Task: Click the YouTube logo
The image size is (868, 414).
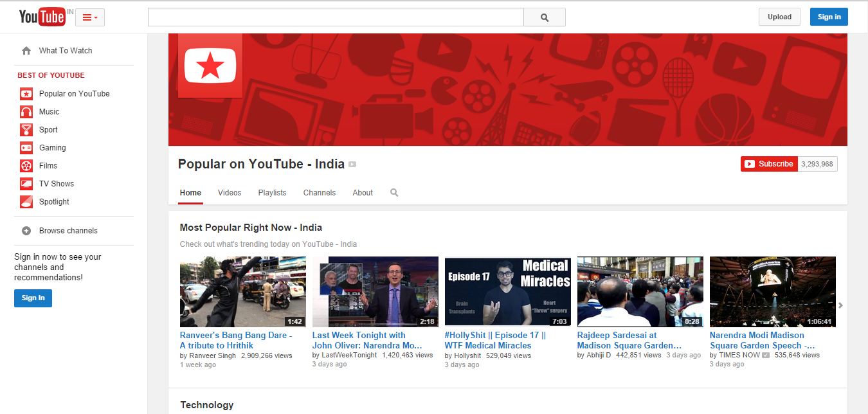Action: click(42, 17)
